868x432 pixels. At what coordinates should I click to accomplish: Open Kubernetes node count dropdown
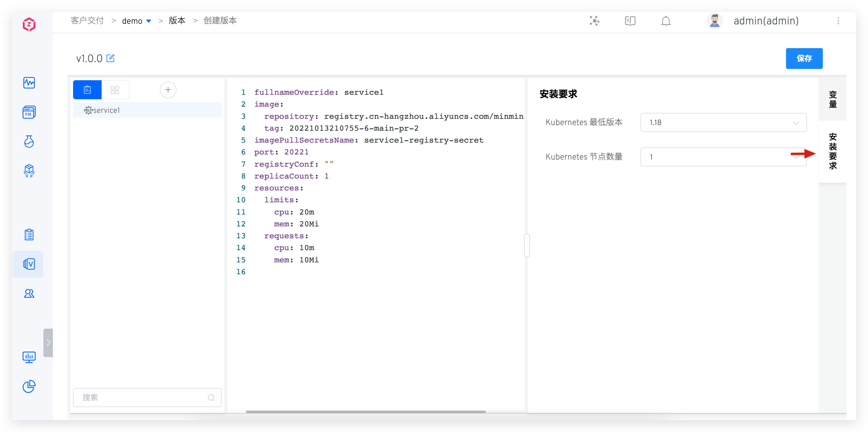point(723,157)
